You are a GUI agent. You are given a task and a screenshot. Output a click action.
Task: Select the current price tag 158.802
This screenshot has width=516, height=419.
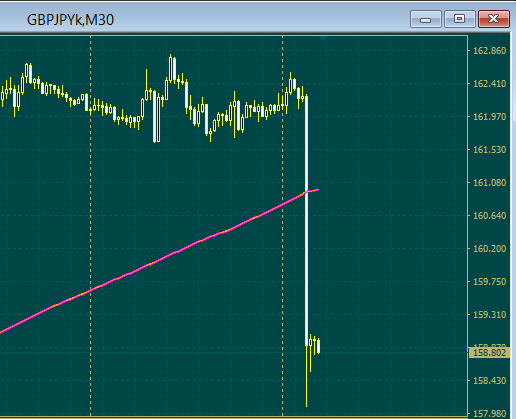coord(489,353)
